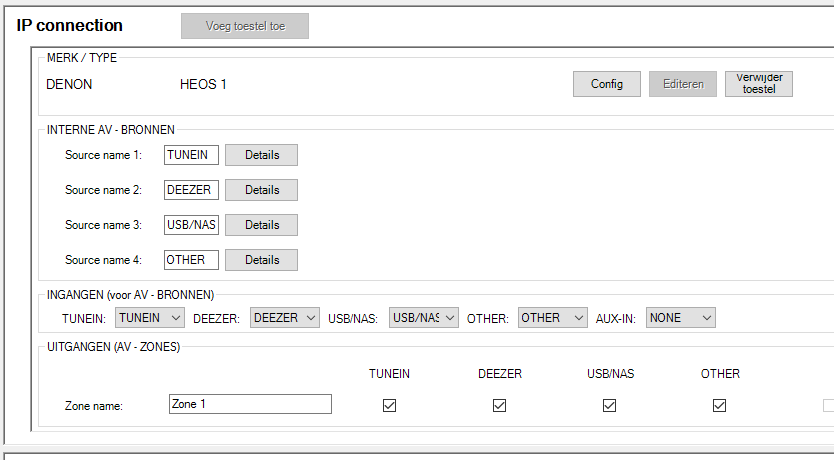Click Source name 1 field with TUNEIN
The image size is (834, 460).
pos(191,155)
